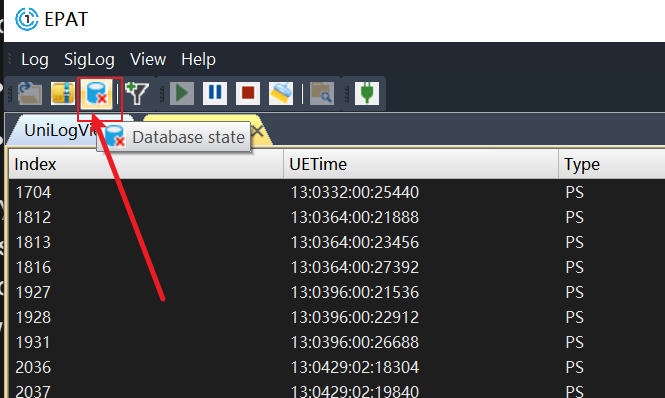Screen dimensions: 665x398
Task: Click the add filter funnel icon
Action: click(x=137, y=93)
